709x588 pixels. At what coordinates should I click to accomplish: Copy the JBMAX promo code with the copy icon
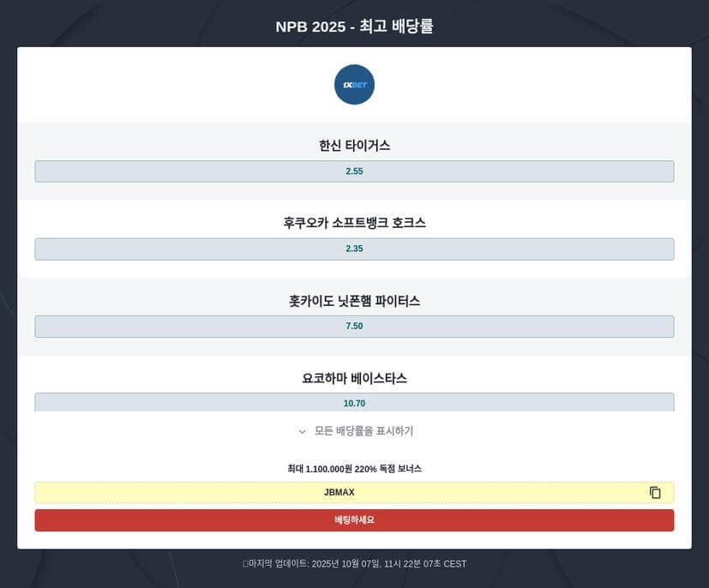click(655, 493)
